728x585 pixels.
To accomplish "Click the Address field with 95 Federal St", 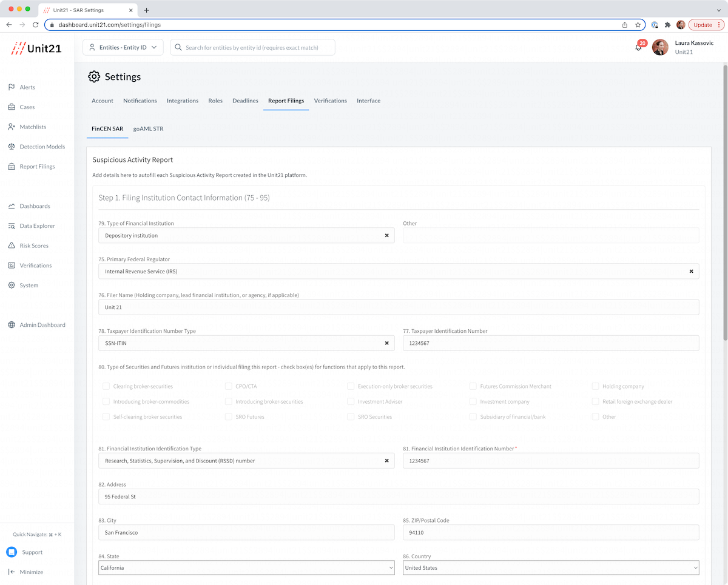I will (x=399, y=496).
